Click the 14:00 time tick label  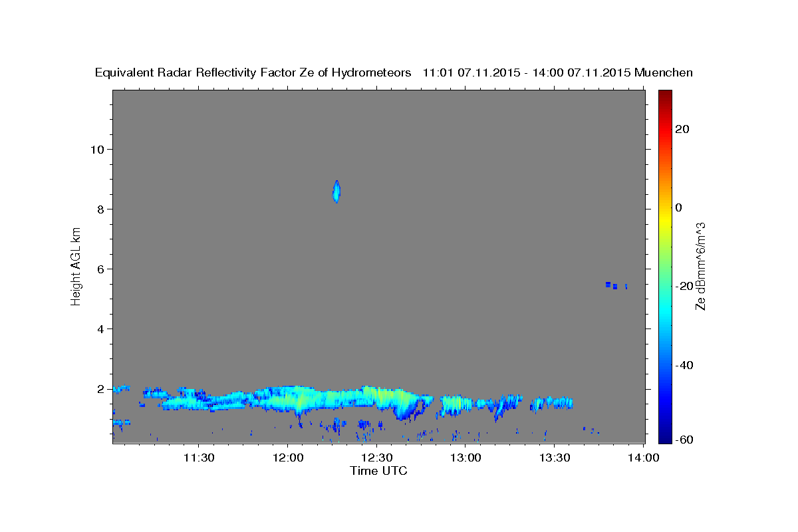(644, 458)
